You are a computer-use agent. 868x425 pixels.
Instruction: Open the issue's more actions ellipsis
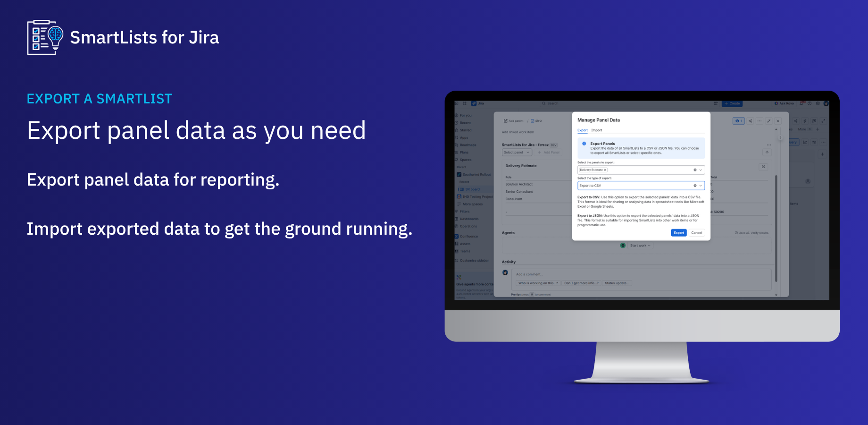click(x=759, y=121)
